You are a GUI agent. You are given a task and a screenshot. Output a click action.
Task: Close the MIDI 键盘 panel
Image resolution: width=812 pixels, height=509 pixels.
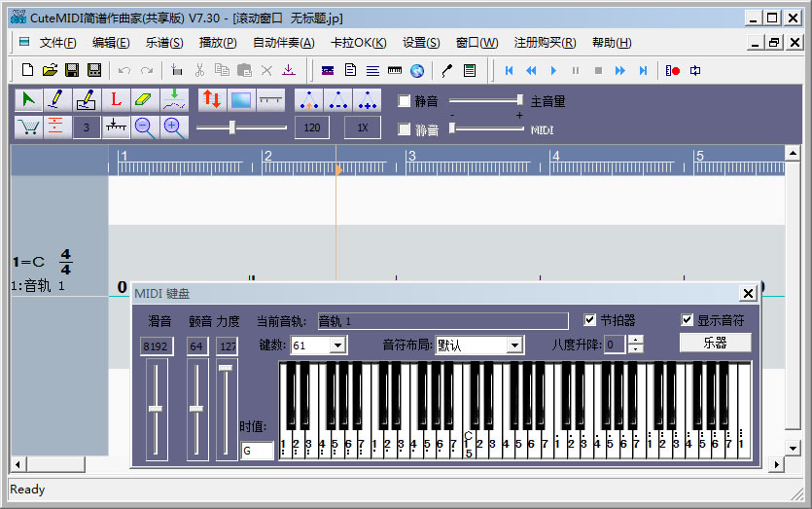748,294
